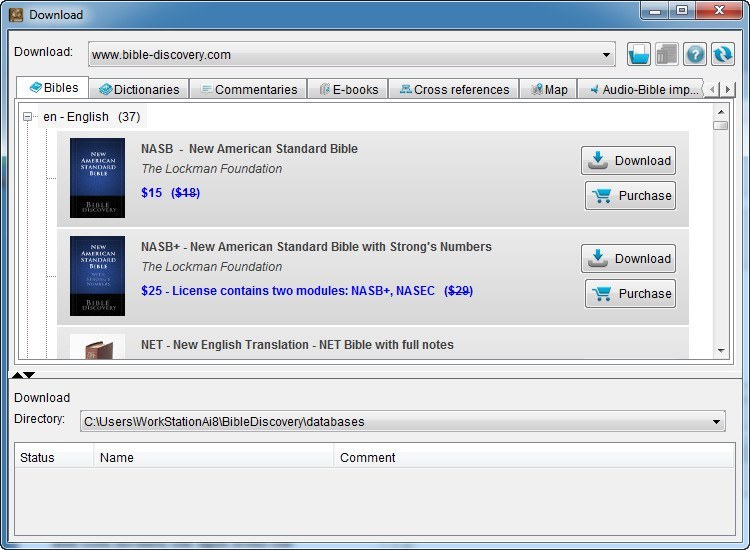Click The Lockman Foundation under NASB+
Image resolution: width=750 pixels, height=550 pixels.
pyautogui.click(x=212, y=267)
